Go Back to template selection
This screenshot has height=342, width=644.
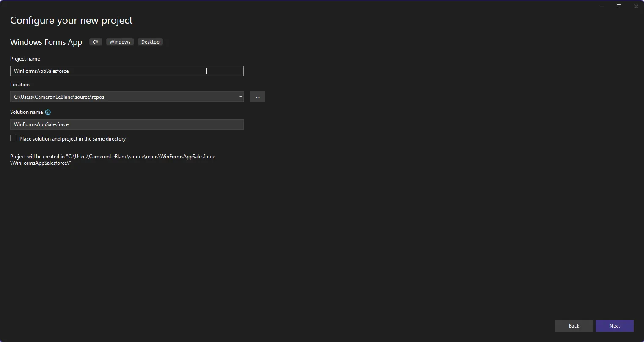pyautogui.click(x=574, y=326)
